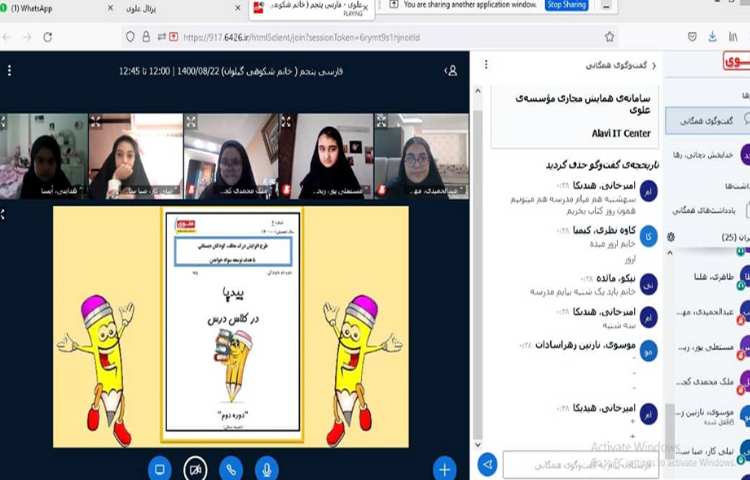
Task: Close the WhatsApp browser tab
Action: point(110,8)
